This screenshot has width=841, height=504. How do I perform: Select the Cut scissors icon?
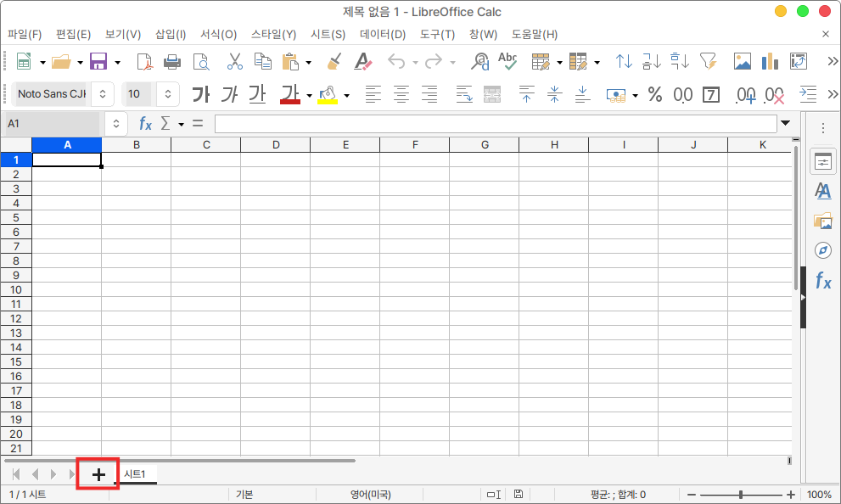(x=235, y=61)
